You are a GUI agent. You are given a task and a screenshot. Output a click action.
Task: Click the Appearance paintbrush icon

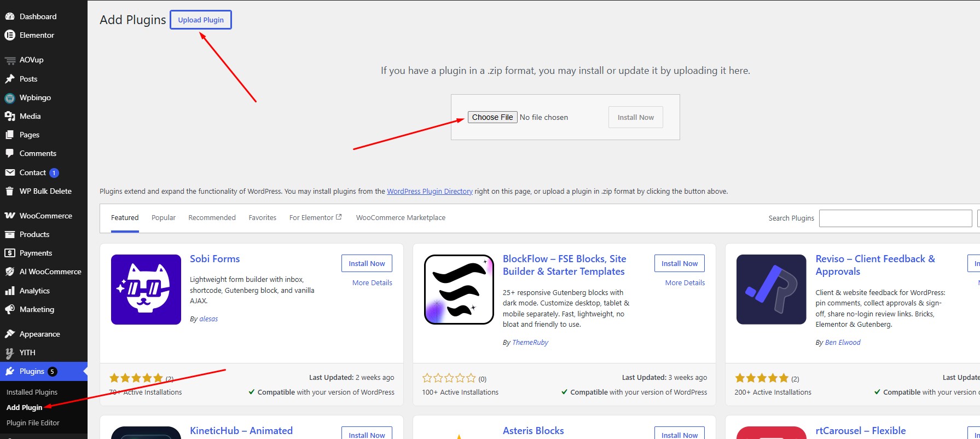[x=10, y=334]
